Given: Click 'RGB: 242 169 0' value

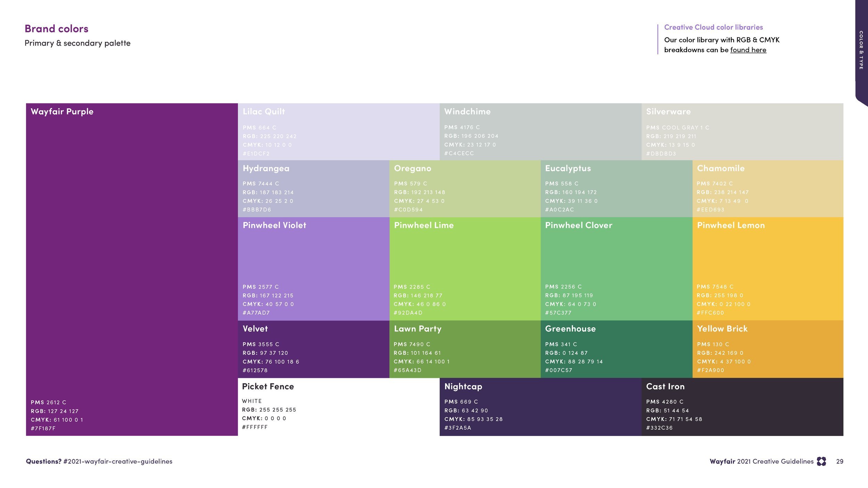Looking at the screenshot, I should click(720, 353).
